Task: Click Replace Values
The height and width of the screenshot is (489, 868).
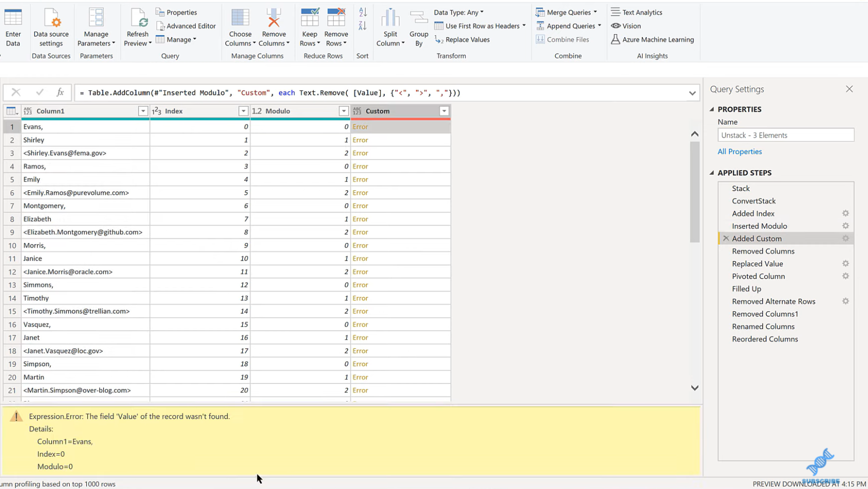Action: pos(462,40)
